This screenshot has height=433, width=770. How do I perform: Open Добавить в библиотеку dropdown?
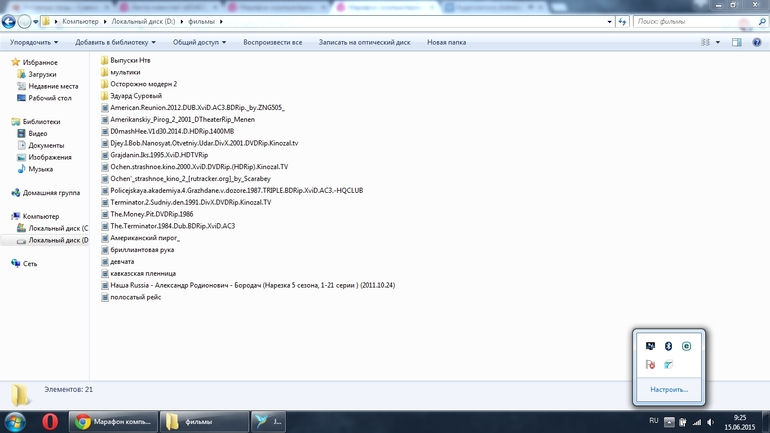pos(115,42)
